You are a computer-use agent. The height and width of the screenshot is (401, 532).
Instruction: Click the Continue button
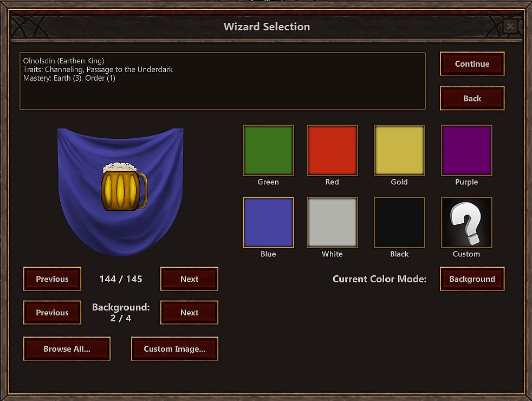(472, 64)
